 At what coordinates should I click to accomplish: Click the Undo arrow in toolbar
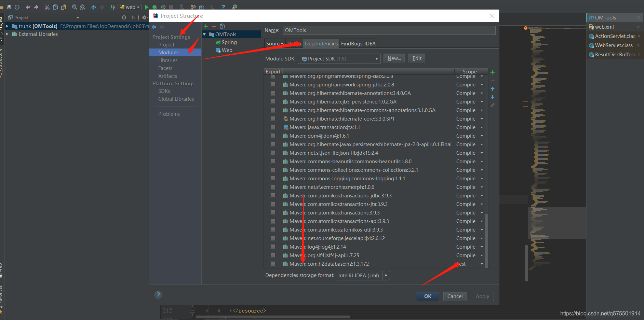[x=28, y=7]
